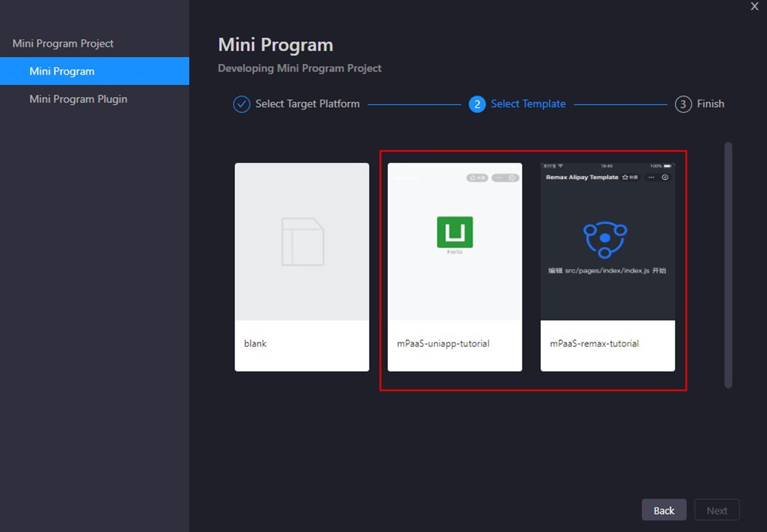Choose the blank template thumbnail

(x=302, y=242)
